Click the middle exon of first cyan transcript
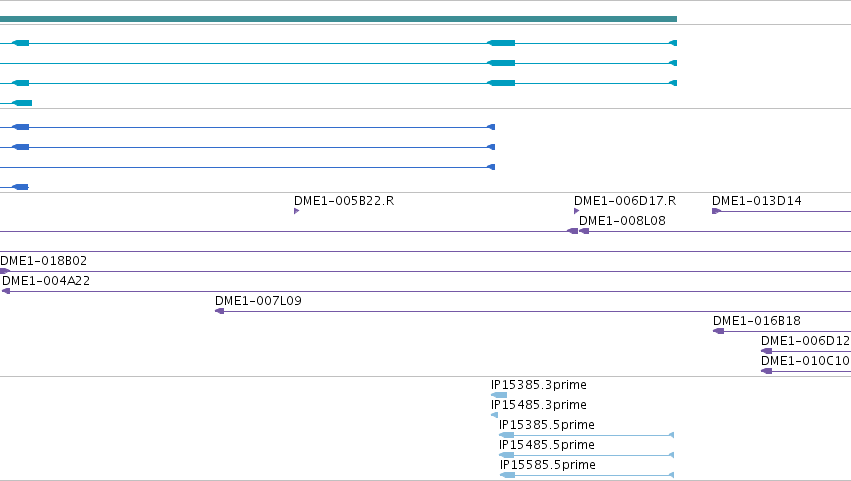This screenshot has height=481, width=851. click(x=501, y=43)
